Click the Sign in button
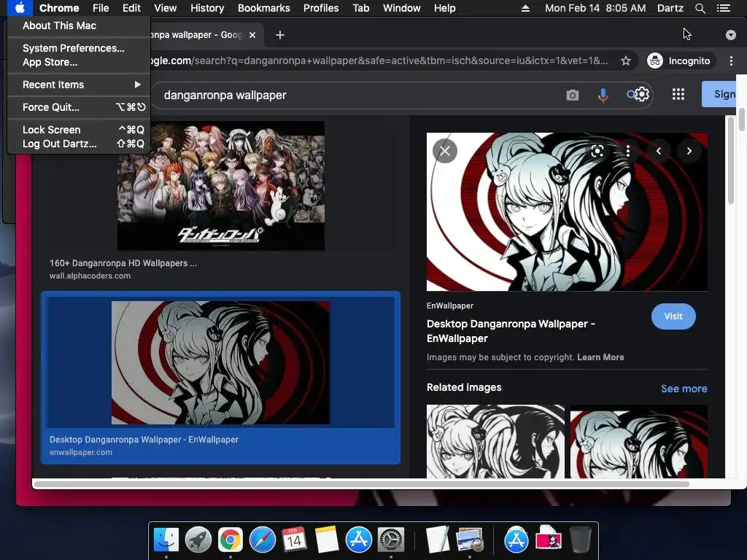The image size is (747, 560). click(719, 94)
